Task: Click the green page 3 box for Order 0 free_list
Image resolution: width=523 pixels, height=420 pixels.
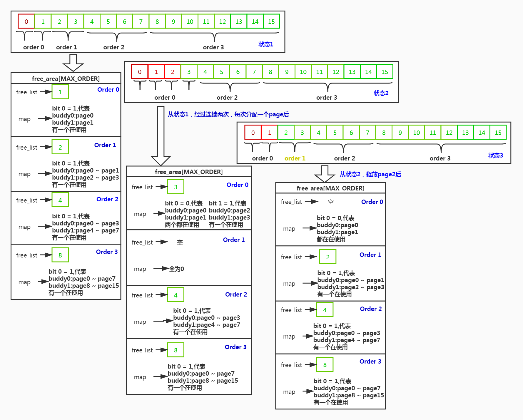Action: (176, 186)
